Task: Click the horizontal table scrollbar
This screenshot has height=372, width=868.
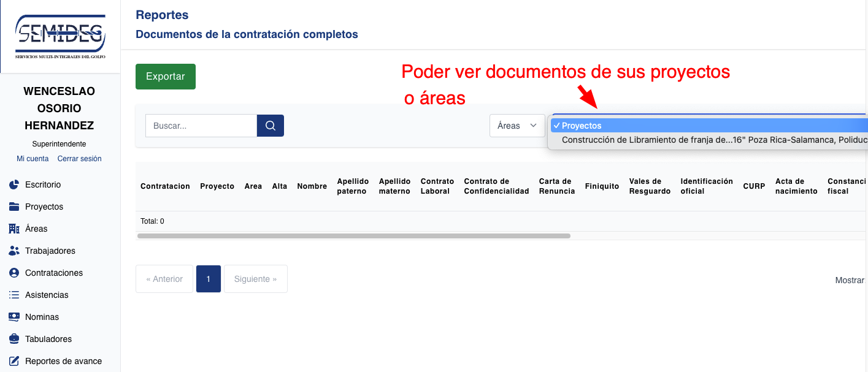Action: [356, 235]
